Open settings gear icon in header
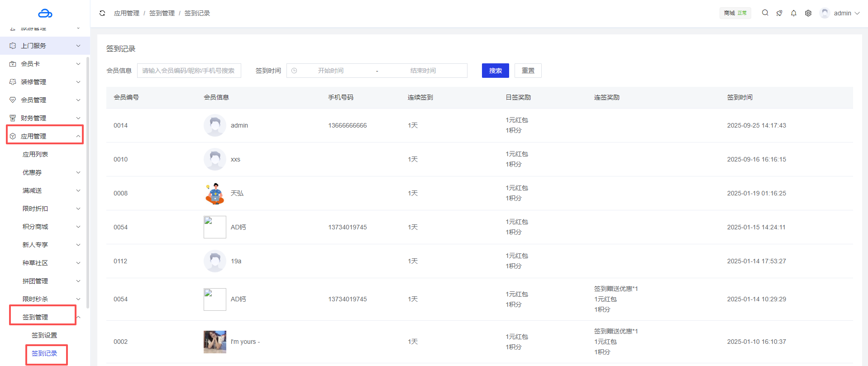Image resolution: width=868 pixels, height=366 pixels. click(808, 13)
